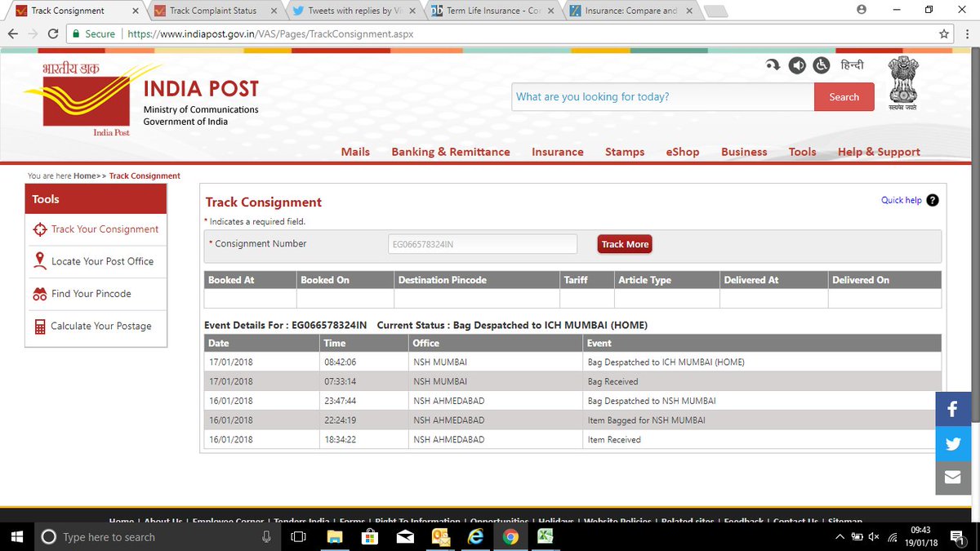This screenshot has width=980, height=551.
Task: Open the eShop menu
Action: click(683, 152)
